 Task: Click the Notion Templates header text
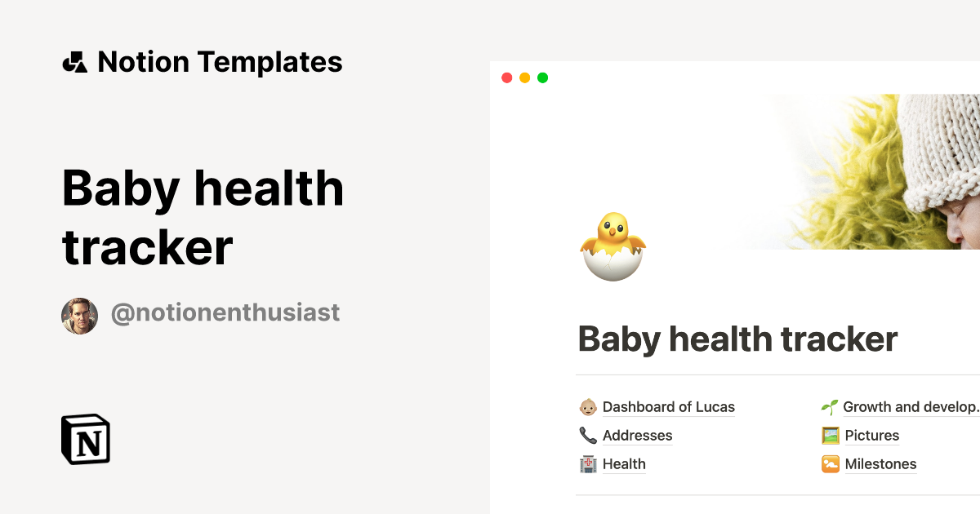(x=220, y=62)
